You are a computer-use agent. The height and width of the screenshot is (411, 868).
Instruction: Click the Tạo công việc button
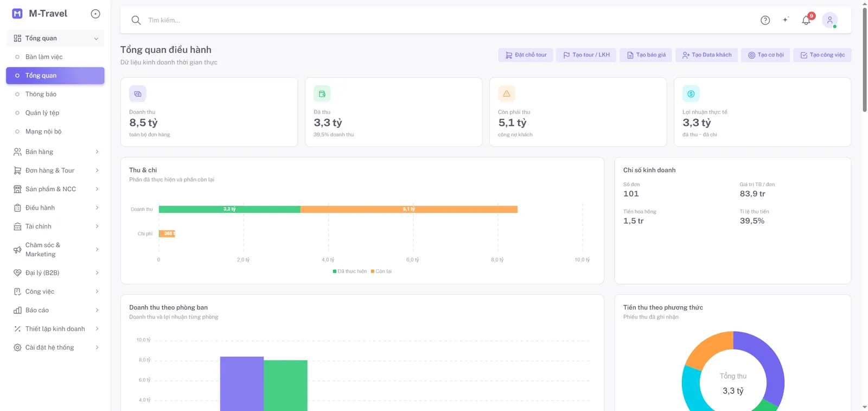click(822, 55)
